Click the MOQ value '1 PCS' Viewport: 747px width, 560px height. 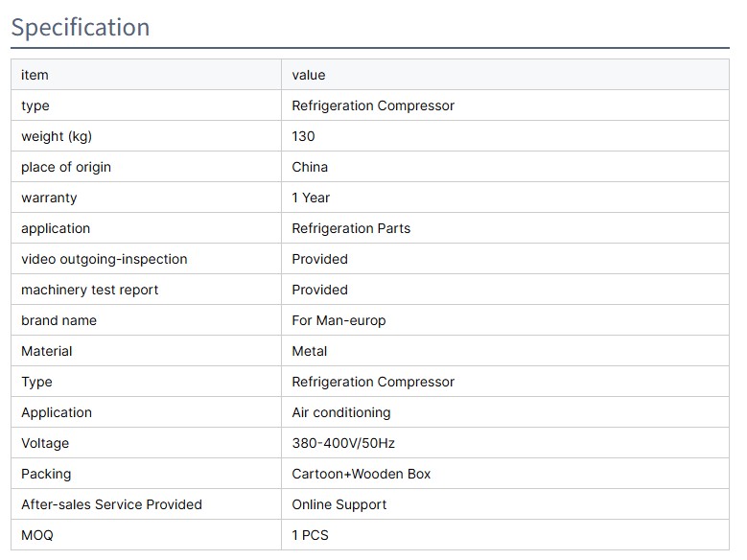(310, 535)
